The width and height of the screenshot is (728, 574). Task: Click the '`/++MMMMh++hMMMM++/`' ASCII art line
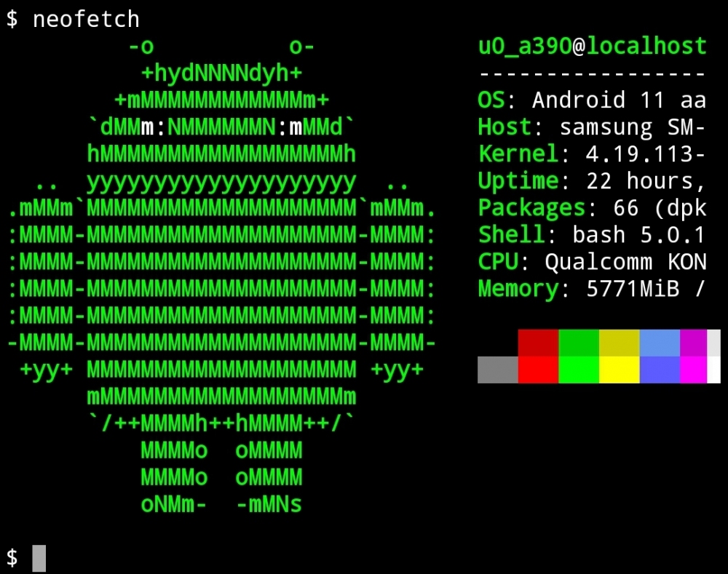pos(221,423)
